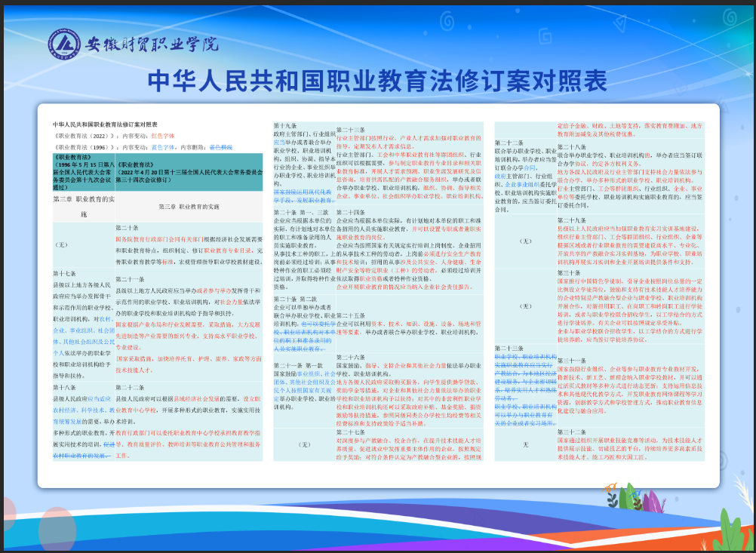Screen dimensions: 756x553
Task: Click the blue 蓝色字体 legend text
Action: pyautogui.click(x=164, y=148)
